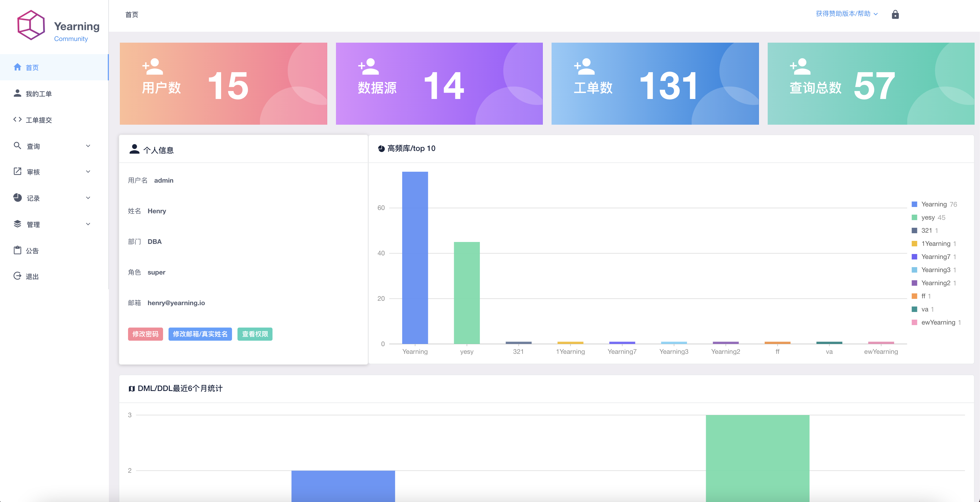Click the Yearning7 axis label

pyautogui.click(x=622, y=351)
